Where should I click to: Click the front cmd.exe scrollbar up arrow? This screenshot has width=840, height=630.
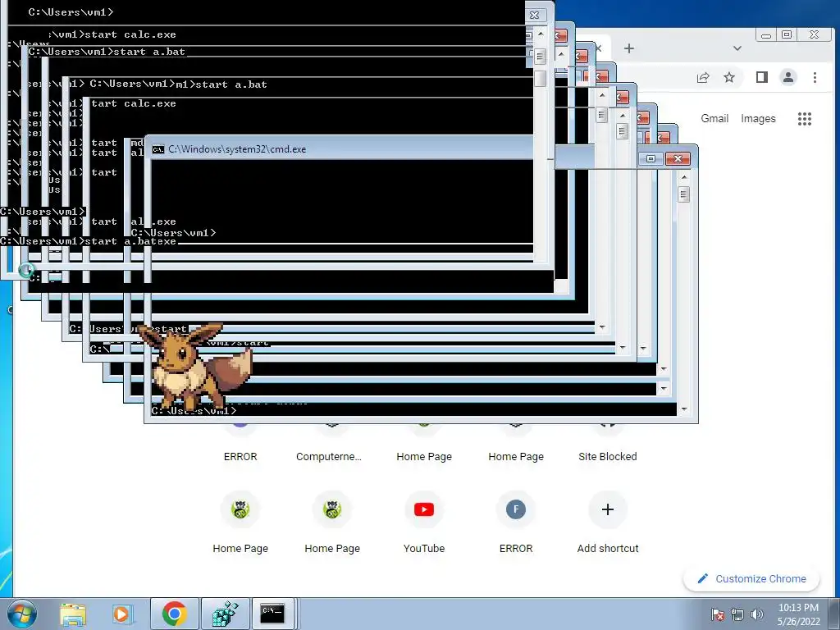(x=683, y=177)
